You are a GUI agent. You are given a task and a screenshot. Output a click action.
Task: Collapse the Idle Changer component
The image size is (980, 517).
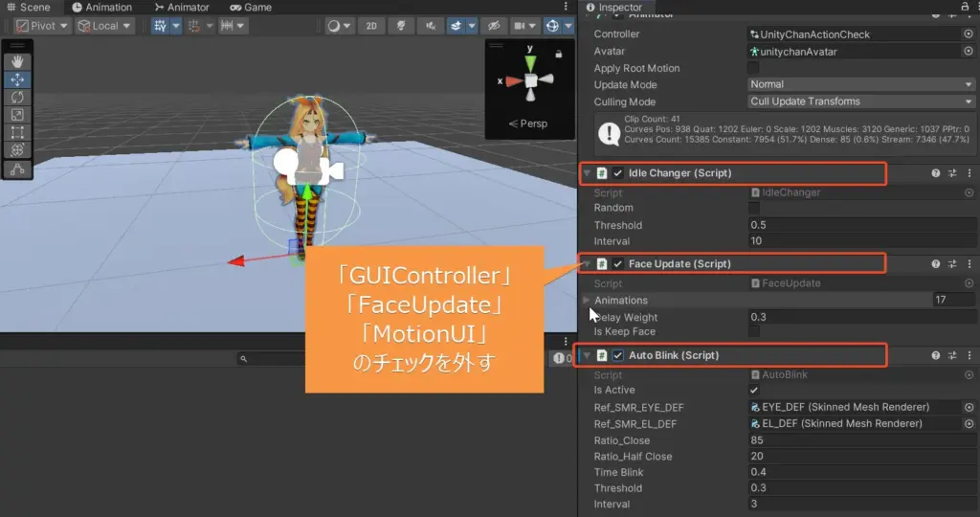coord(587,173)
